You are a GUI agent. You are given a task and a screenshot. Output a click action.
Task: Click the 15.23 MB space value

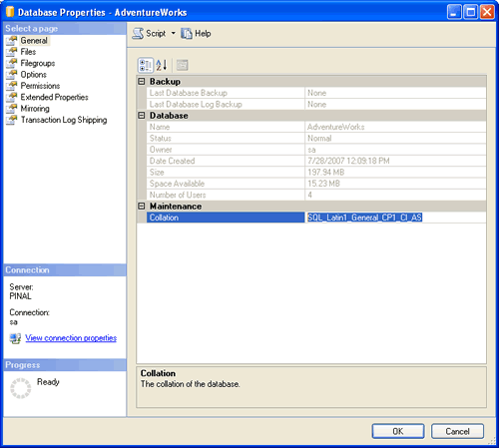pos(323,184)
